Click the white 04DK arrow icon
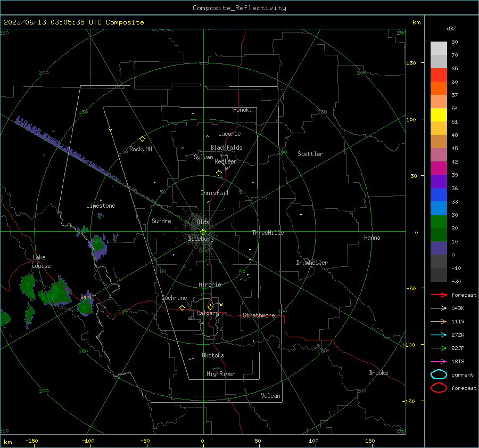Viewport: 479px width, 448px height. pos(439,308)
